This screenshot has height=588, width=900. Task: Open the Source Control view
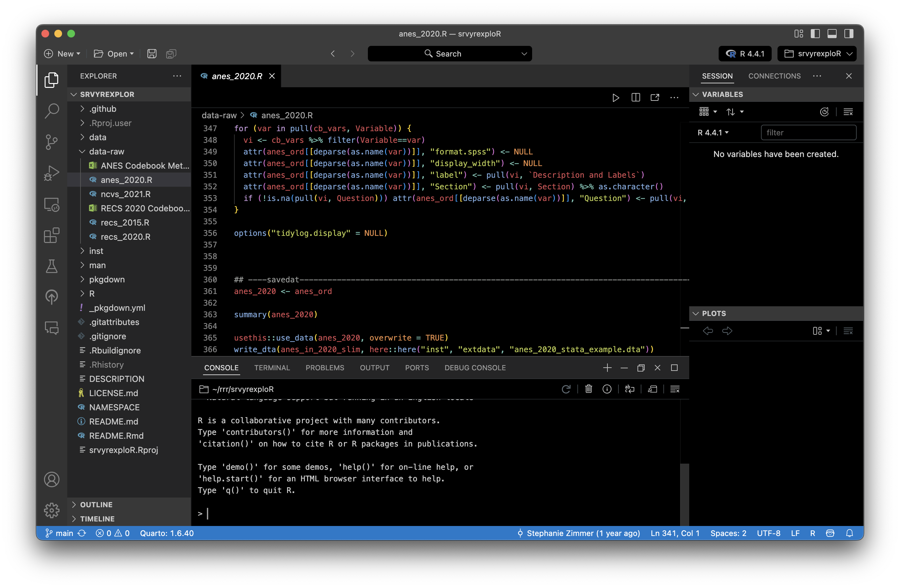pyautogui.click(x=51, y=142)
